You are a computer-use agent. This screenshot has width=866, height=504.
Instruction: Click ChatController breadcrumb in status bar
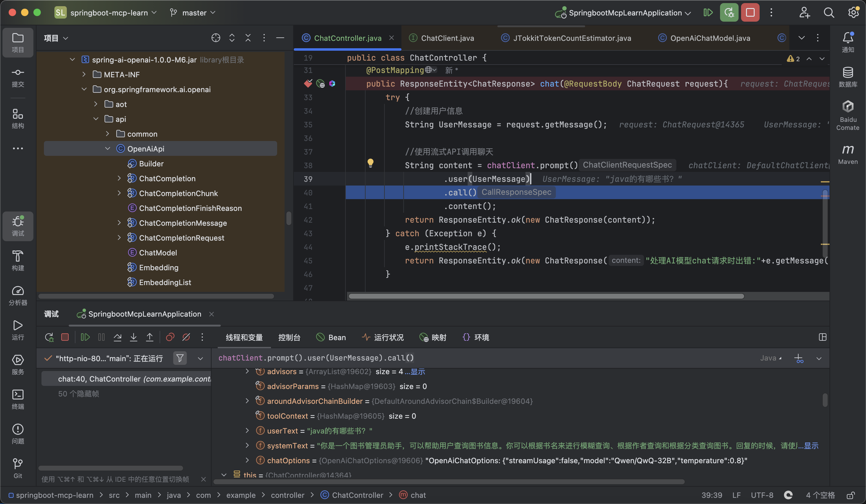(x=352, y=495)
